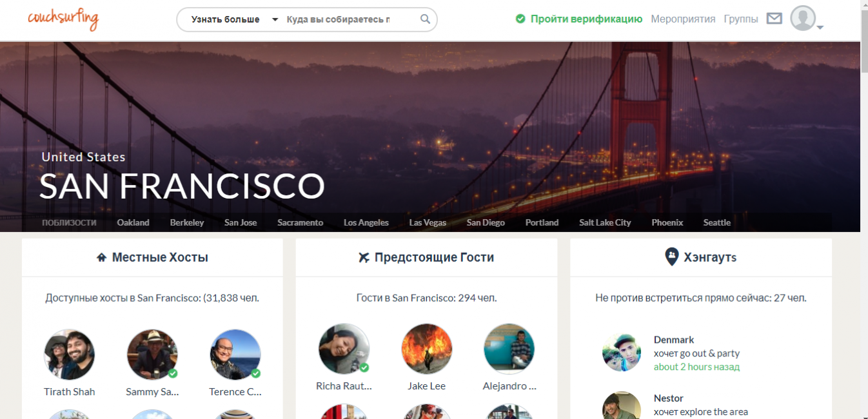
Task: Go to nearby city Phoenix
Action: (x=667, y=222)
